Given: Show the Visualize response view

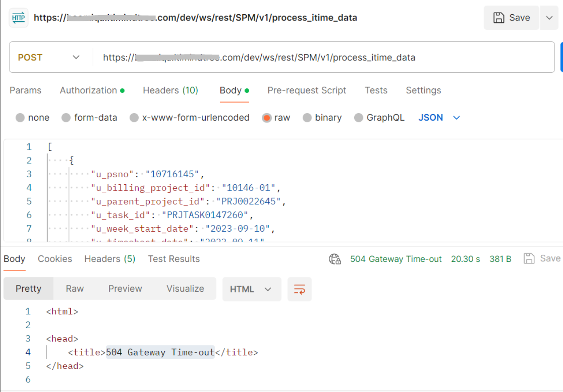Looking at the screenshot, I should click(185, 289).
